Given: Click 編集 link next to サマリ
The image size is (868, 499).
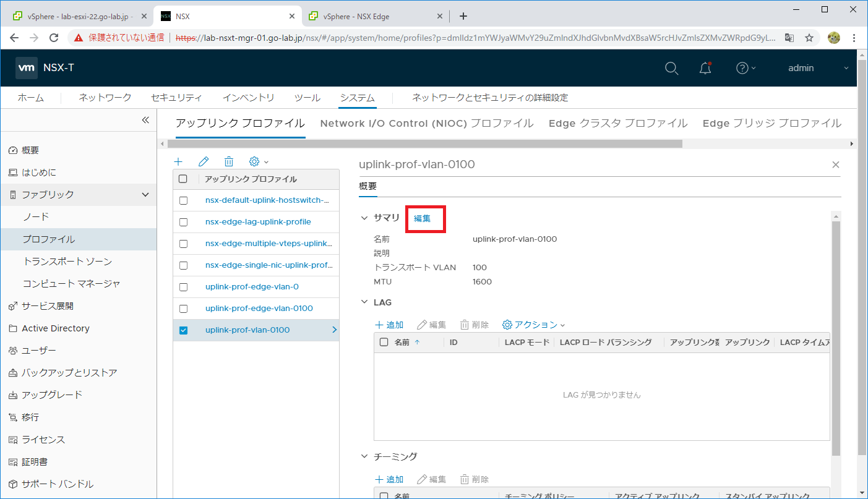Looking at the screenshot, I should tap(423, 218).
